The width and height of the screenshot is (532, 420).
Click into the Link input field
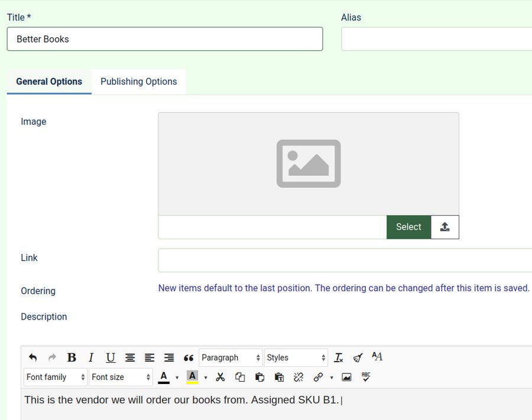(345, 261)
